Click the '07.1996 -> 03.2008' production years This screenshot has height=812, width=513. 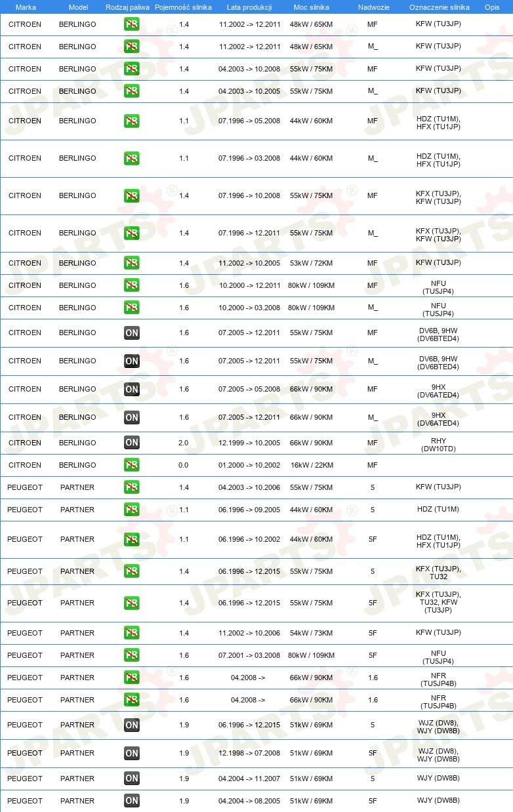[249, 158]
